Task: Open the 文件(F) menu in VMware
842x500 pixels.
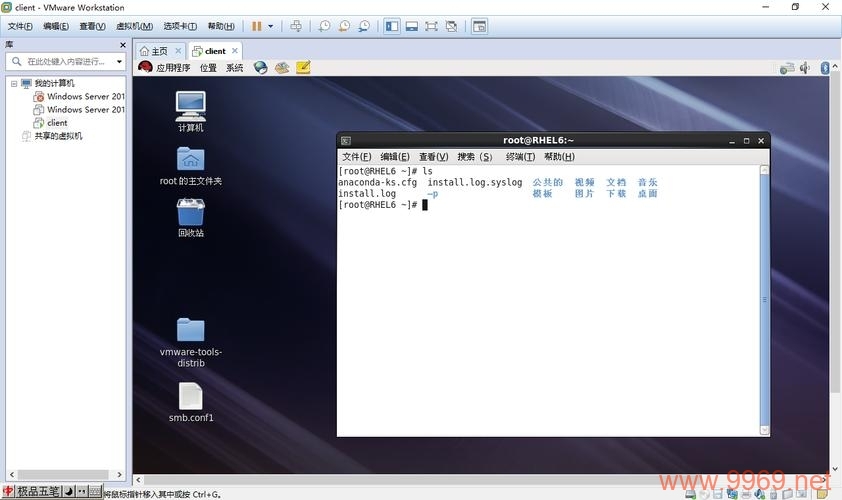Action: 20,26
